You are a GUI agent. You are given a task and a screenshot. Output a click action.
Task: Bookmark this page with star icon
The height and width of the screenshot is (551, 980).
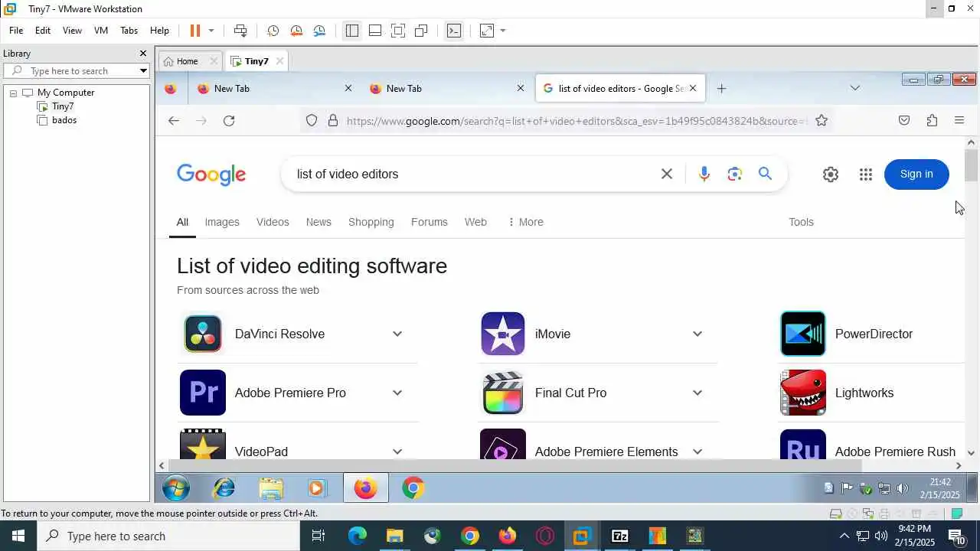coord(822,121)
